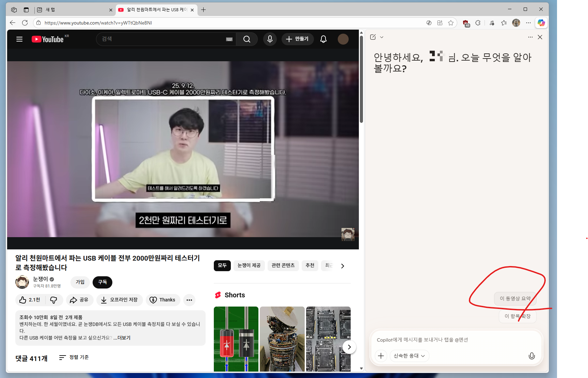Open more actions ellipsis below video
This screenshot has height=378, width=588.
tap(189, 300)
